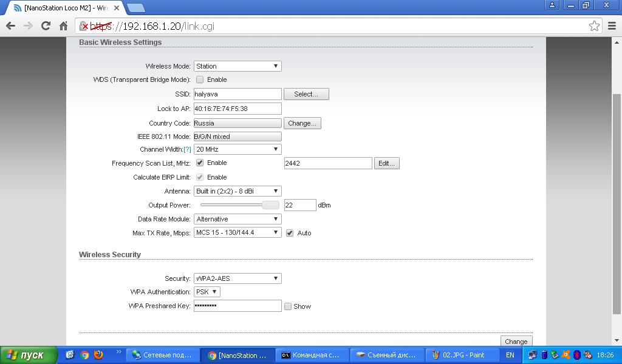Click the orange tray icon beside Bluetooth
The image size is (622, 364).
tap(566, 356)
